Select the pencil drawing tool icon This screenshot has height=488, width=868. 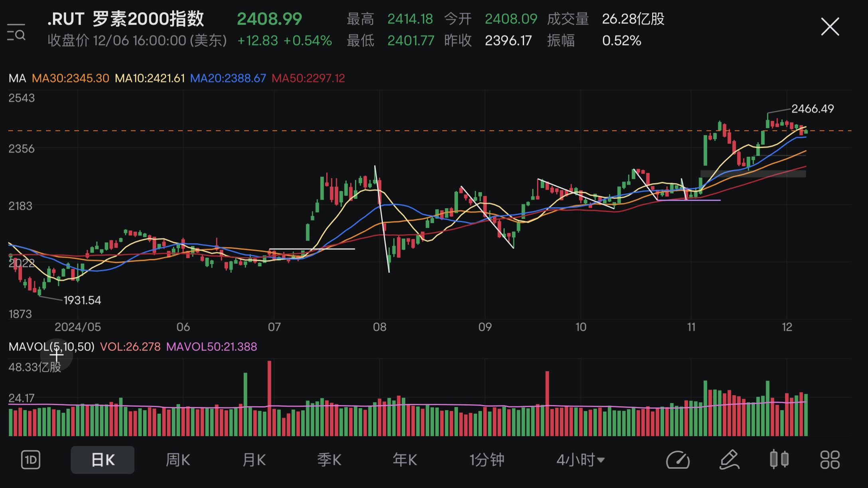[x=730, y=460]
